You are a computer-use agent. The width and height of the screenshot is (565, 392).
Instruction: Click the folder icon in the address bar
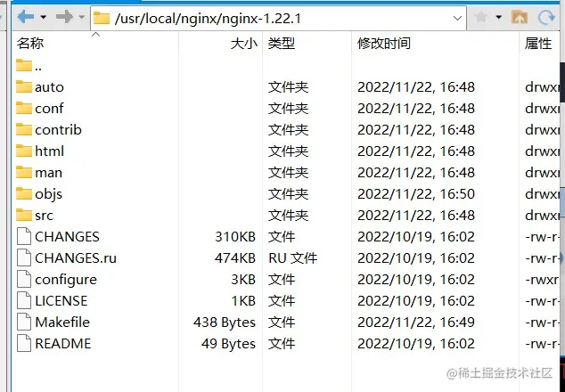click(x=102, y=18)
